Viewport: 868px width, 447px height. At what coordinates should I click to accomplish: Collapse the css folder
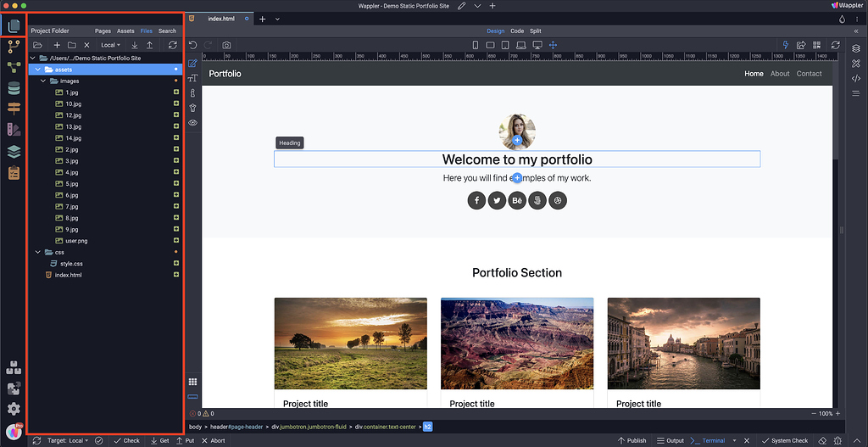(37, 253)
